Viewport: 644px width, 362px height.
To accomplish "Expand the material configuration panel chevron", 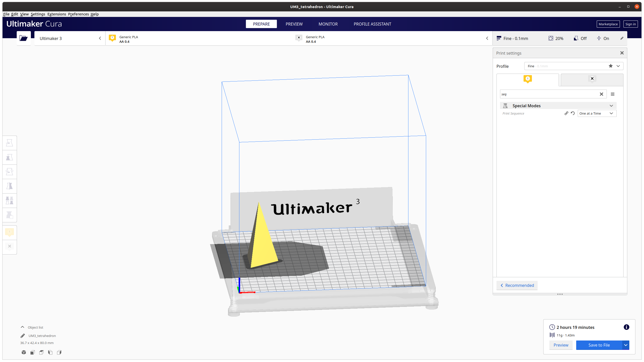I will click(x=487, y=38).
